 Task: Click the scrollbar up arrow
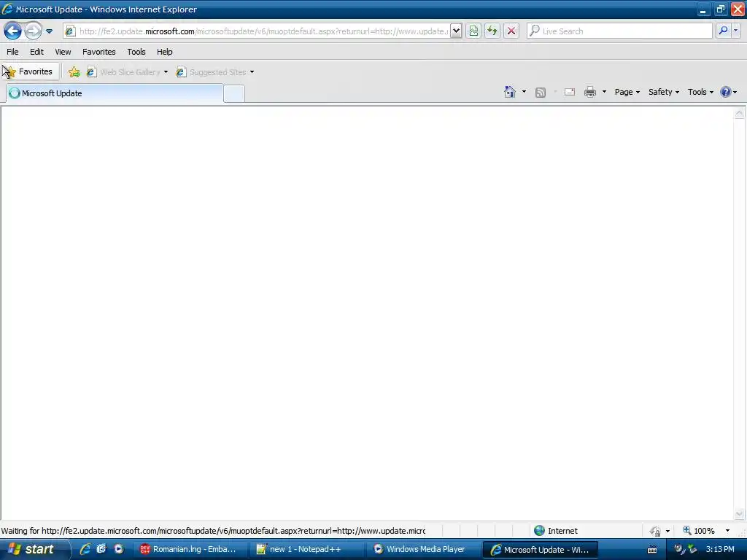click(739, 113)
